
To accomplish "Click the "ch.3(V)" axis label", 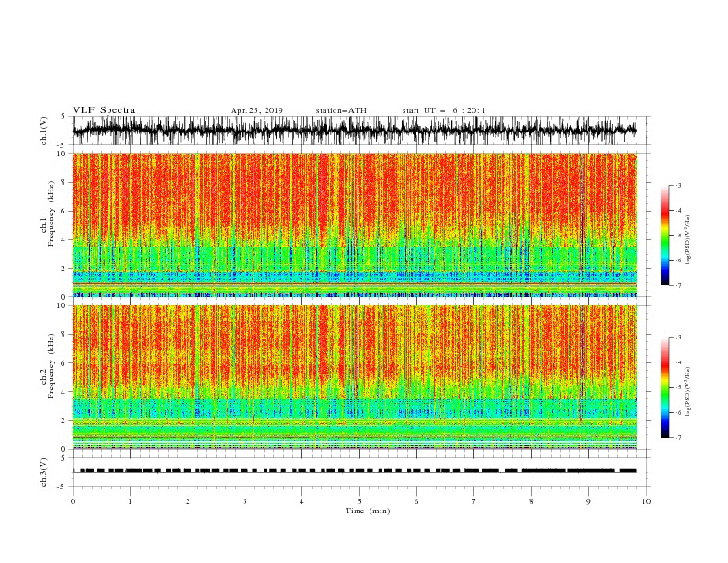I will (x=44, y=472).
